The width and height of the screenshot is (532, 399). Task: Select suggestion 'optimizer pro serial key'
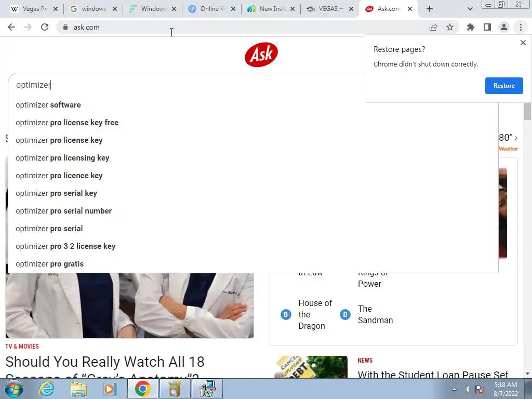(253, 193)
